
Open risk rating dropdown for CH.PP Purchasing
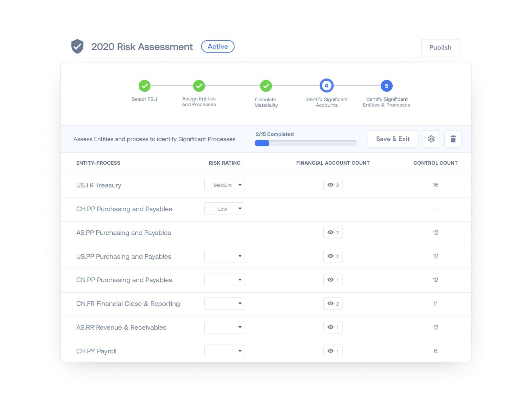(225, 209)
